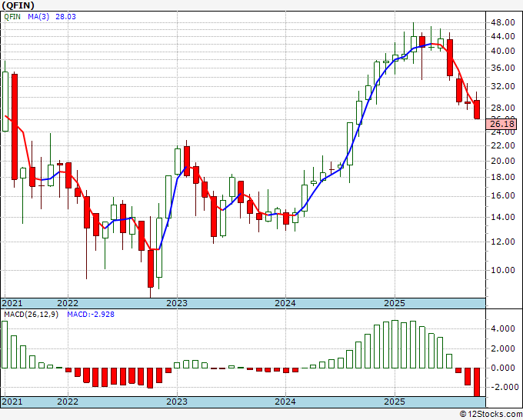Click the 16.00 price axis label
Screen dimensions: 523x420
tap(503, 195)
